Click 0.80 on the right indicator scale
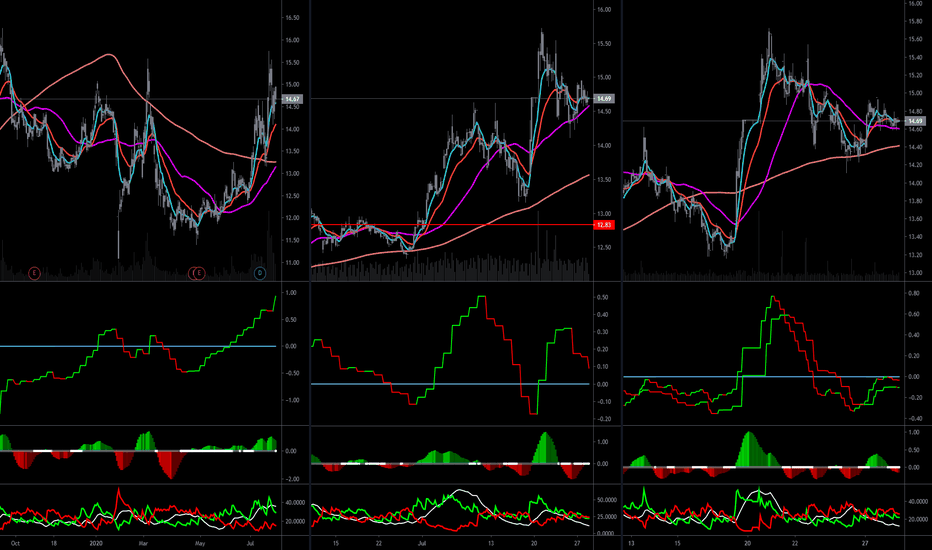 pos(914,293)
